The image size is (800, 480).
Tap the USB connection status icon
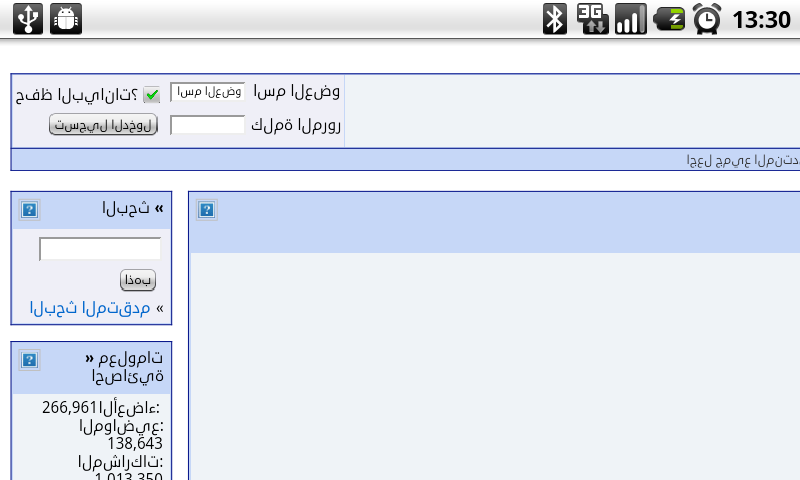tap(28, 19)
